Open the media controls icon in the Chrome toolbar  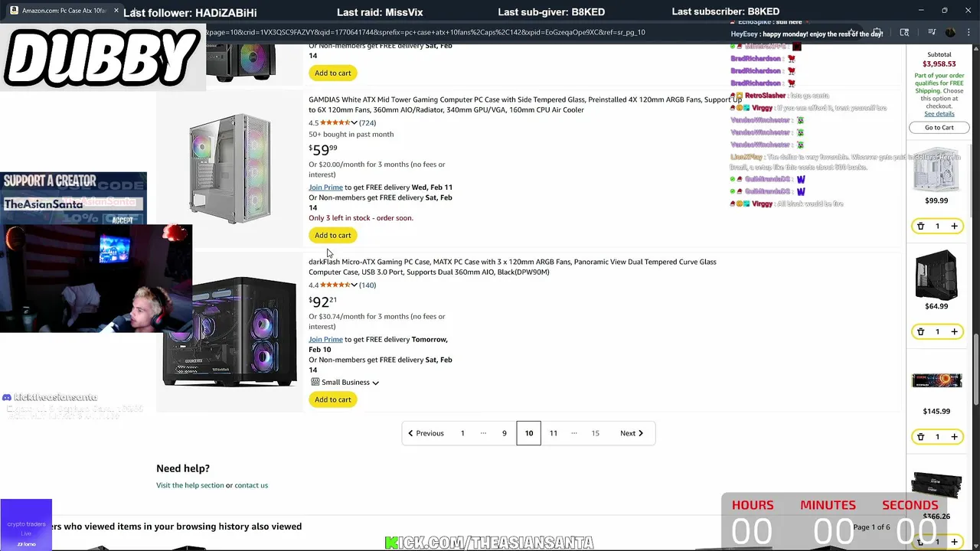(932, 32)
